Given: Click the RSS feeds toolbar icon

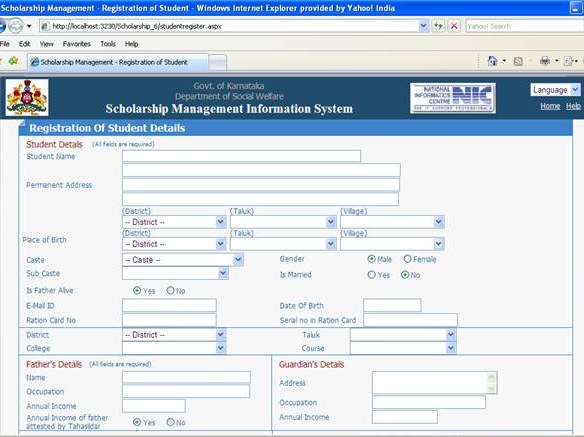Looking at the screenshot, I should (518, 61).
